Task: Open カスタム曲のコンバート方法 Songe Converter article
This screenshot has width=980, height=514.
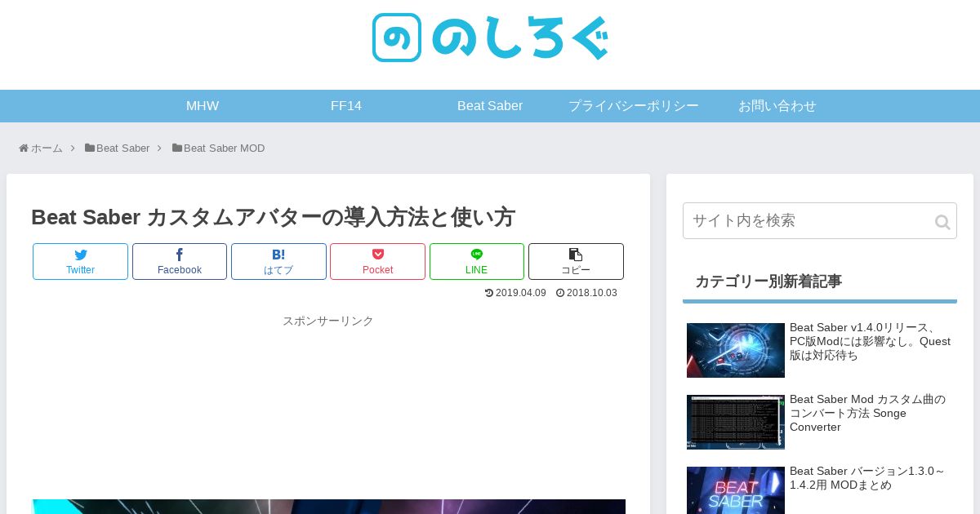Action: 867,413
